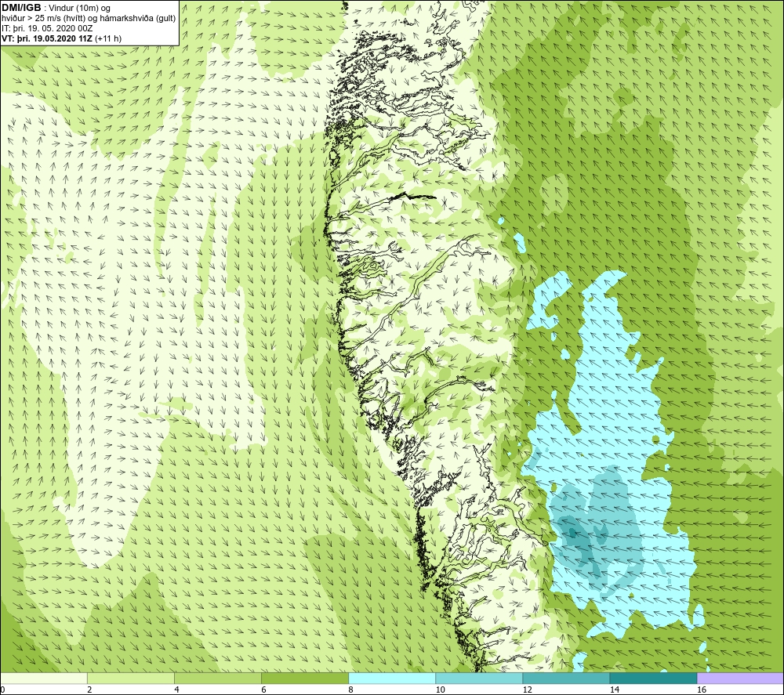Click the legend value label '8'
The height and width of the screenshot is (695, 784).
pyautogui.click(x=350, y=690)
